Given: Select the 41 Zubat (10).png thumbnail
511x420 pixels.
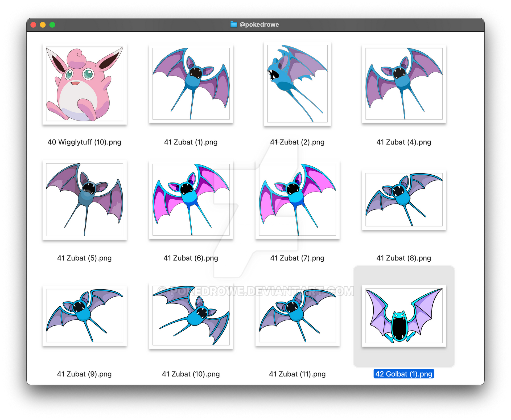Looking at the screenshot, I should pyautogui.click(x=191, y=316).
